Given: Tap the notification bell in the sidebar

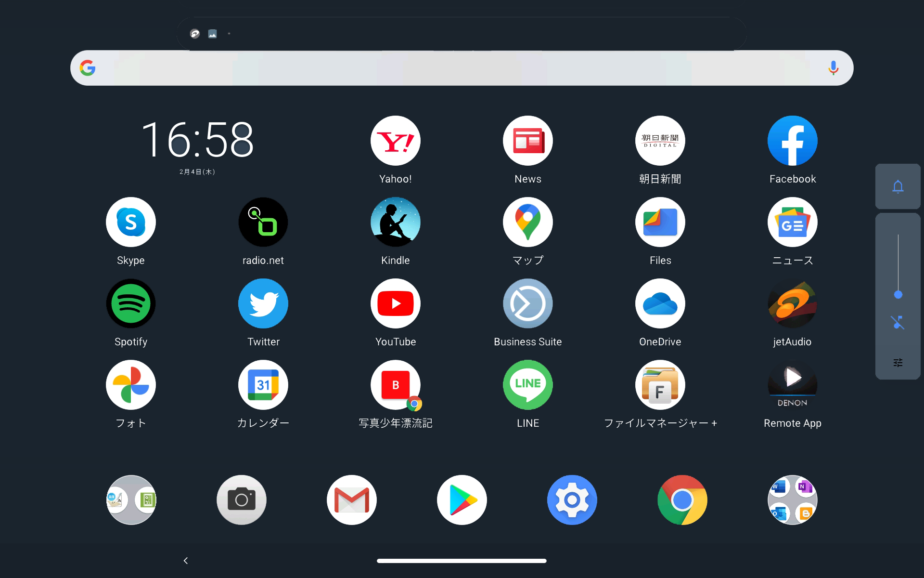Looking at the screenshot, I should (x=897, y=187).
